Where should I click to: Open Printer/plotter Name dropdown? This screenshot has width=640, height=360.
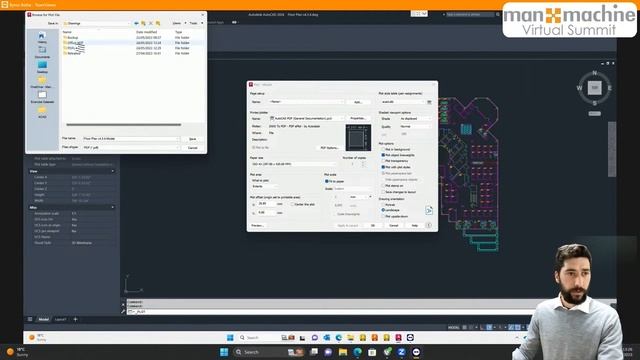pyautogui.click(x=306, y=118)
